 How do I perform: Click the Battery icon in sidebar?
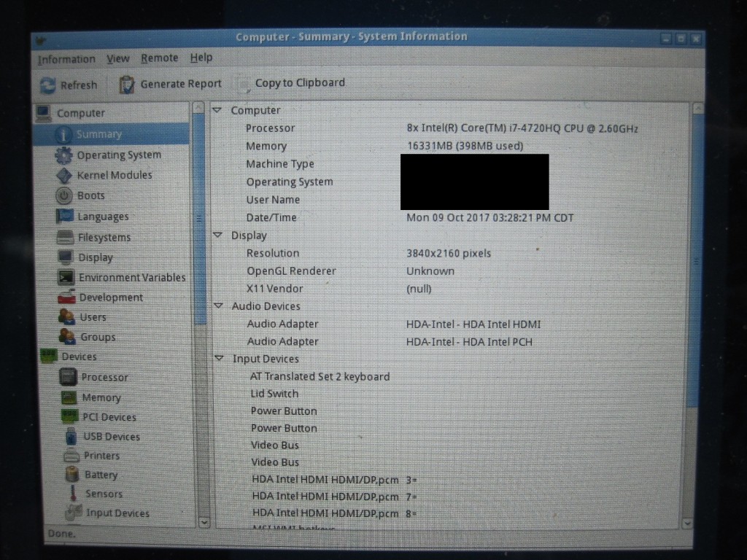pyautogui.click(x=72, y=474)
